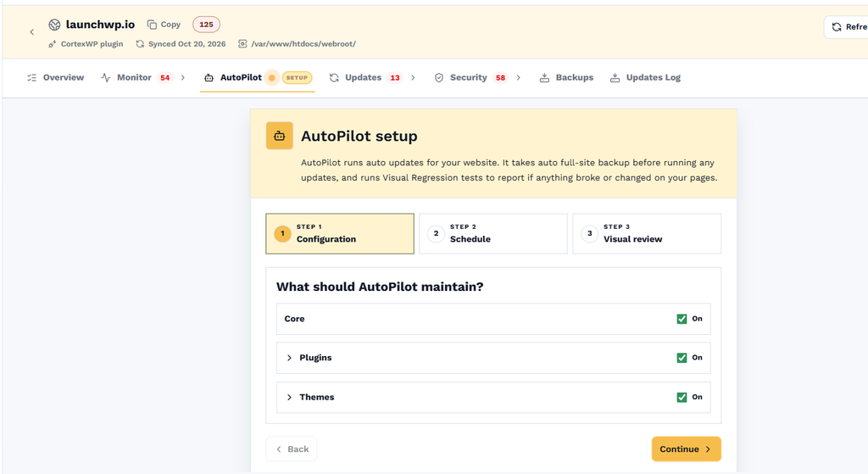Screen dimensions: 868x474
Task: Toggle the Plugins checkbox
Action: 682,358
